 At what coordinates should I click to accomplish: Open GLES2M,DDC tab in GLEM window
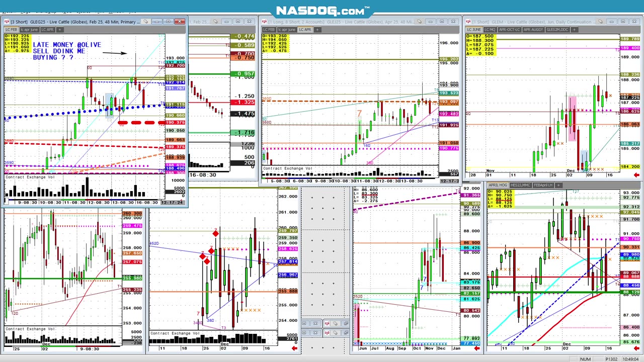[557, 30]
